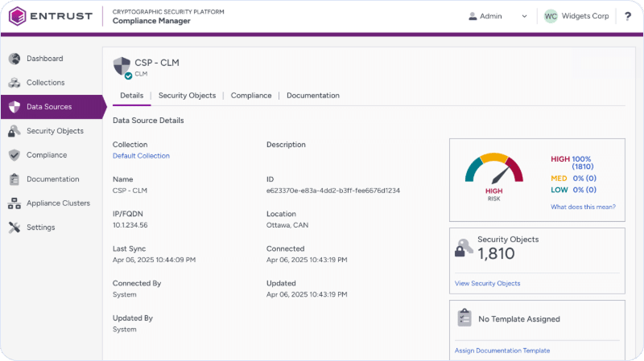Click the help question mark icon
644x361 pixels.
(627, 16)
